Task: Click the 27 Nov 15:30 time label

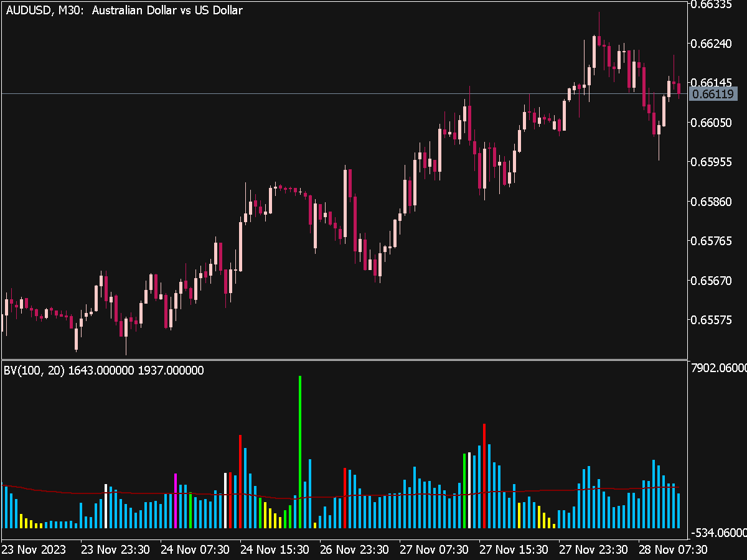Action: click(514, 550)
